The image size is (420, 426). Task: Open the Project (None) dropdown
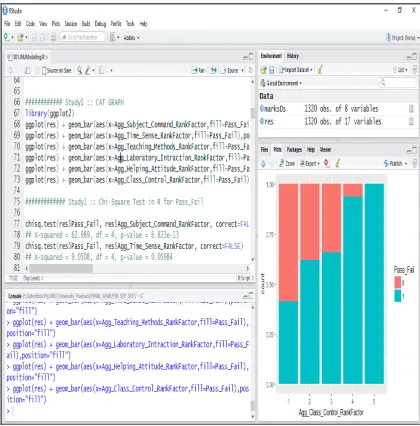click(x=402, y=38)
